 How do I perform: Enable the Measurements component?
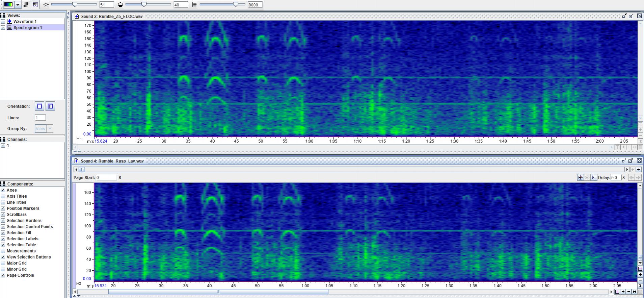click(x=3, y=251)
